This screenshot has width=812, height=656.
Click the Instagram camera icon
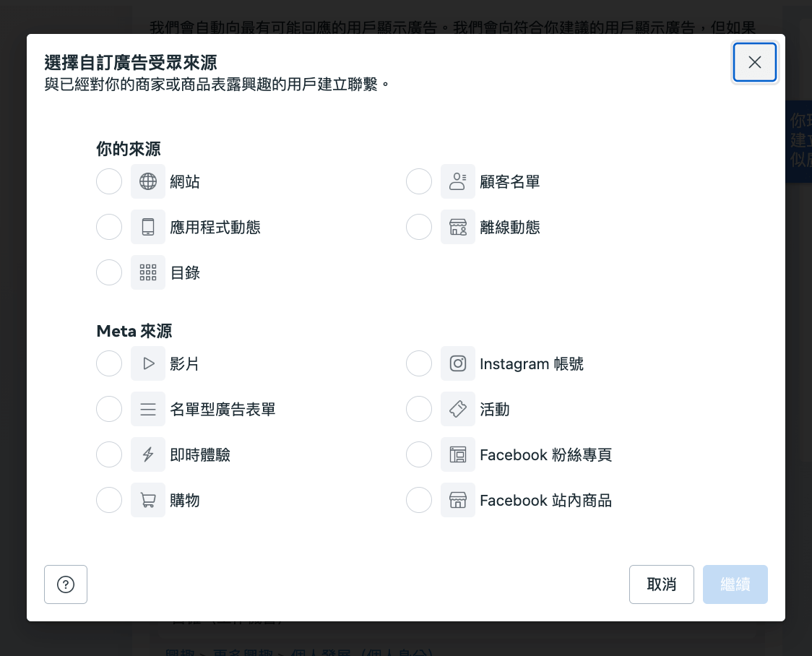tap(458, 363)
